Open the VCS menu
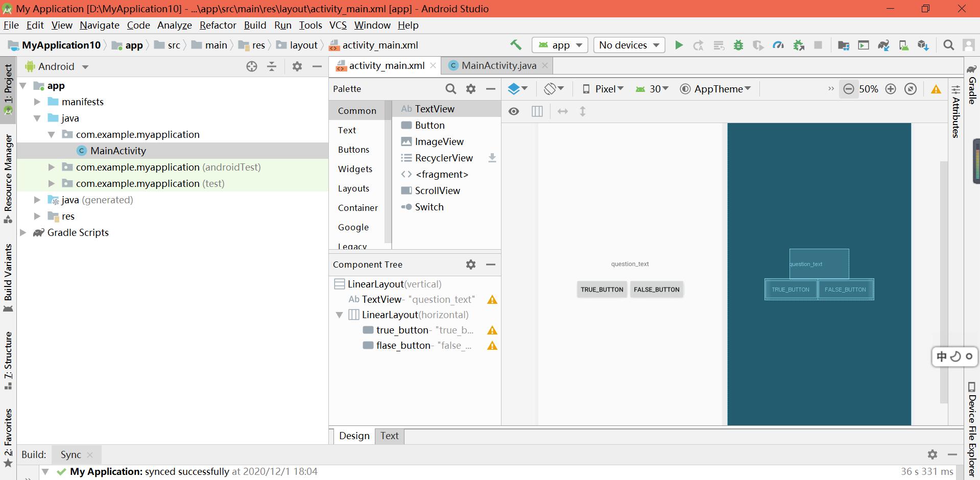The width and height of the screenshot is (980, 480). (338, 25)
